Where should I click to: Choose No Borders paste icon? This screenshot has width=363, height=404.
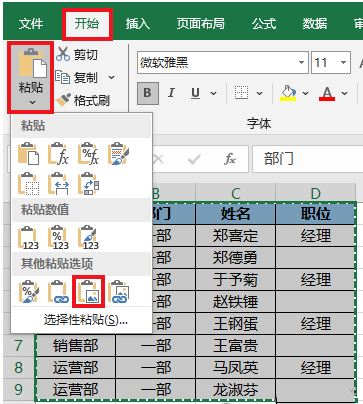[x=28, y=183]
